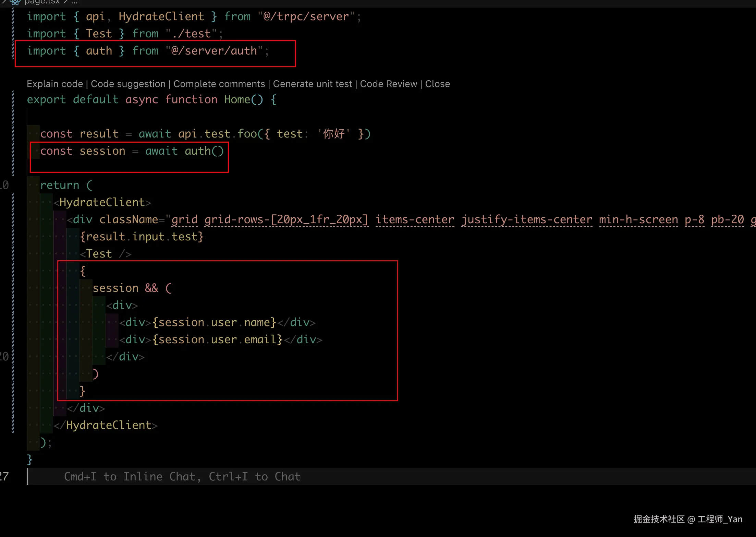The width and height of the screenshot is (756, 537).
Task: Close the code lens action bar
Action: pyautogui.click(x=438, y=84)
